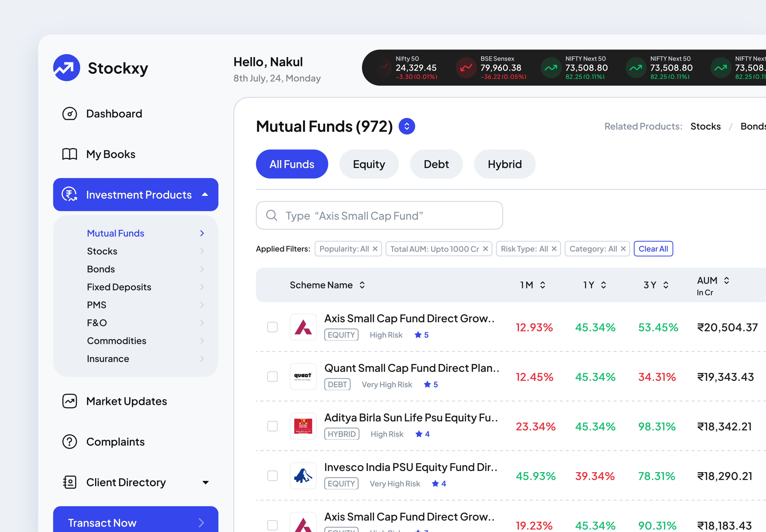Select the Hybrid funds tab
The image size is (766, 532).
tap(504, 164)
